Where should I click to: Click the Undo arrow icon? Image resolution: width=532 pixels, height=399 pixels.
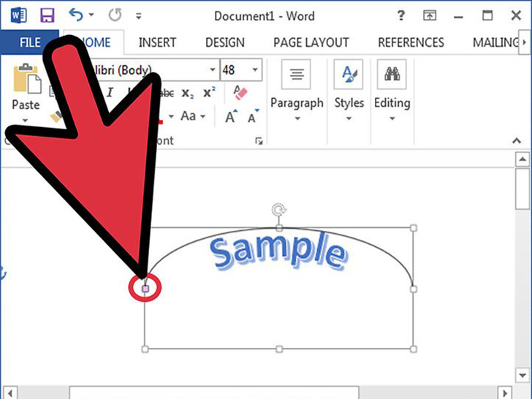76,15
